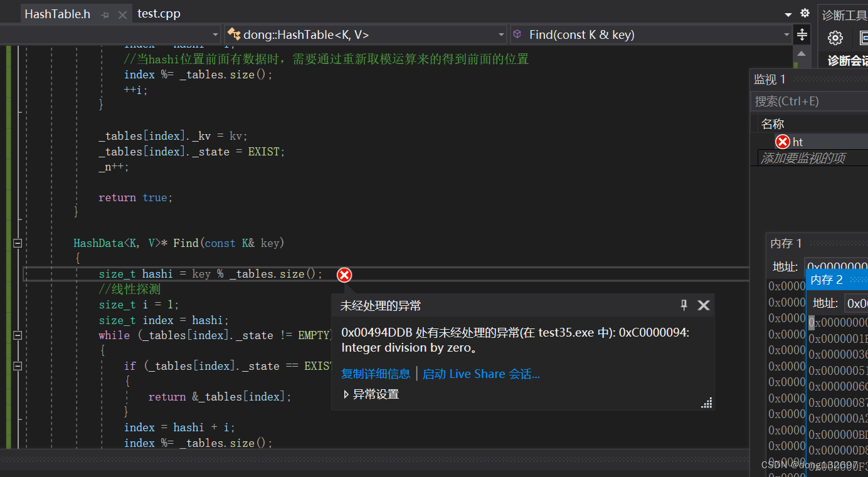
Task: Click the 0x000000D8 row in 内存 2
Action: pos(838,451)
